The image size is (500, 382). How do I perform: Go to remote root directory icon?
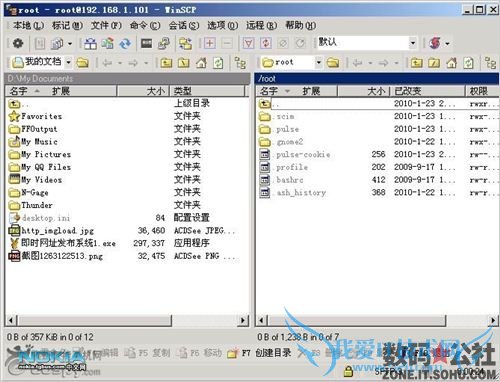tap(434, 62)
